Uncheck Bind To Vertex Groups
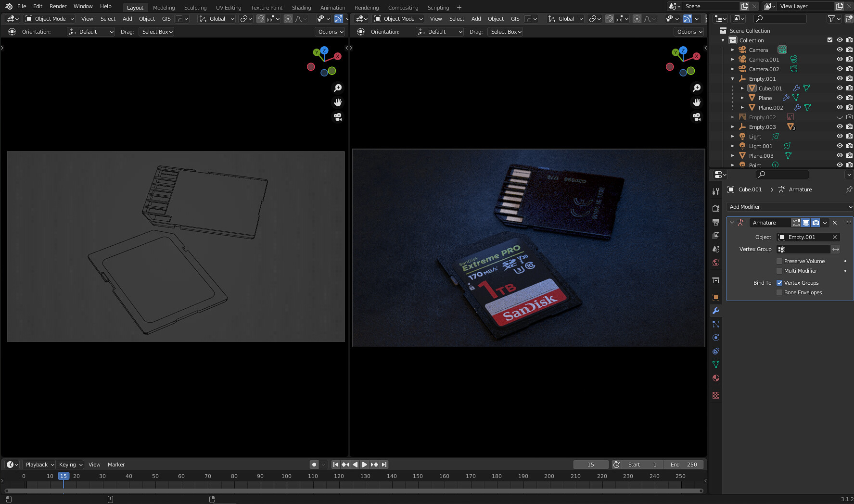Image resolution: width=854 pixels, height=504 pixels. pyautogui.click(x=779, y=283)
